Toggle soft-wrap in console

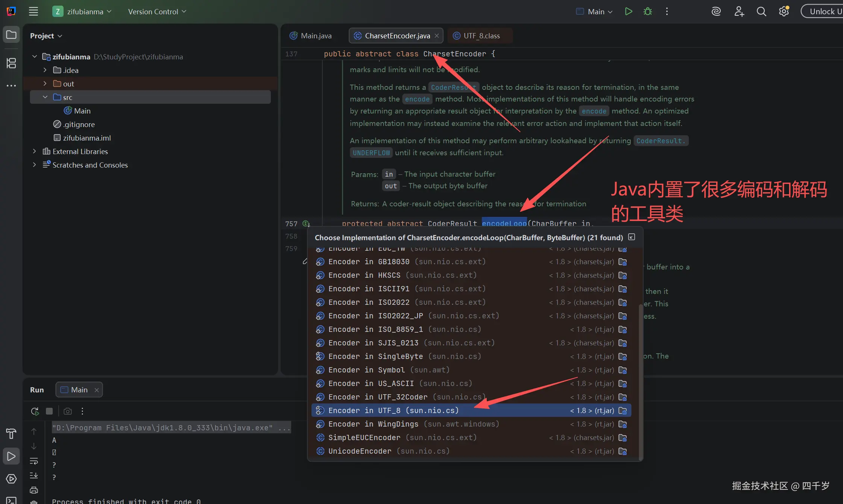[34, 461]
